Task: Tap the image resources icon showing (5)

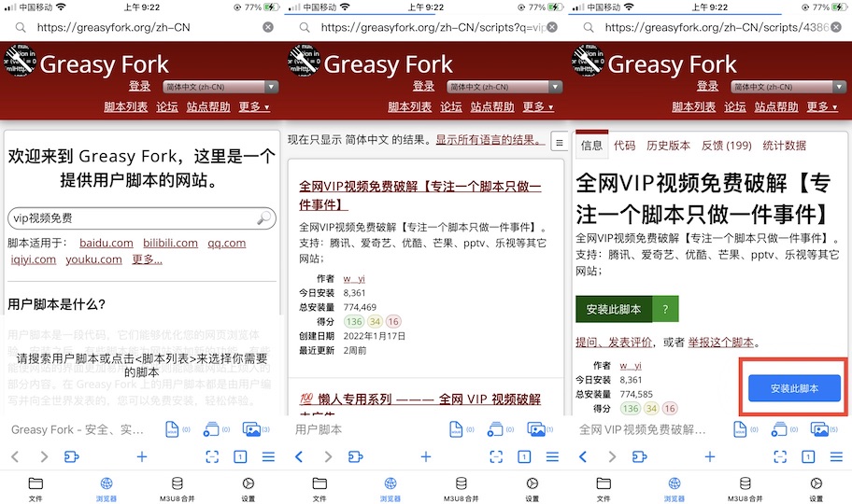Action: 824,429
